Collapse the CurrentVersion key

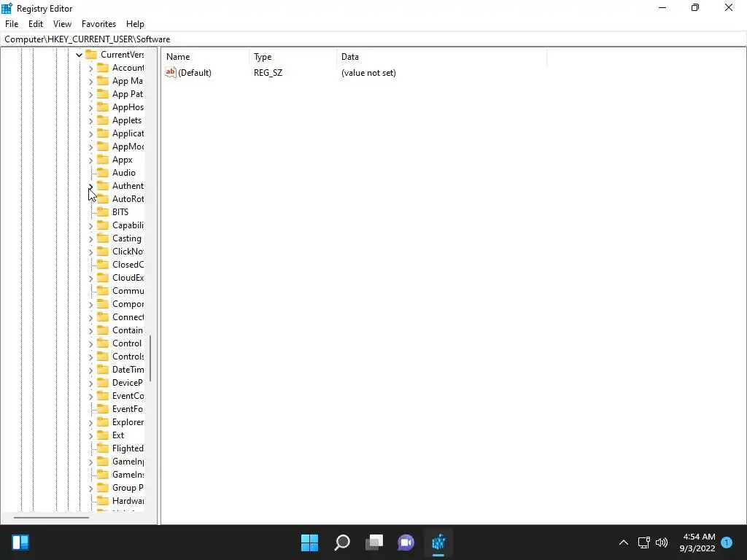point(79,55)
